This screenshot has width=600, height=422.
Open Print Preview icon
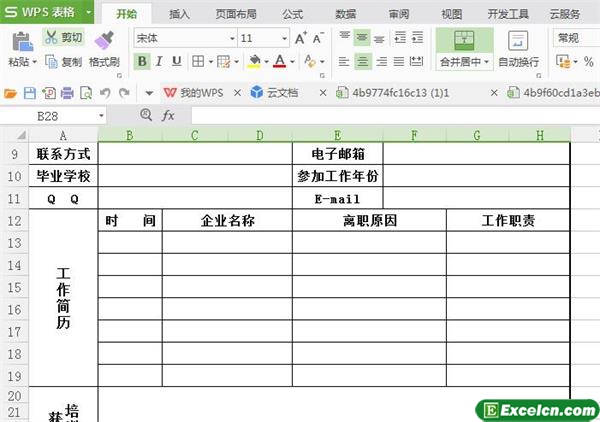pos(86,93)
